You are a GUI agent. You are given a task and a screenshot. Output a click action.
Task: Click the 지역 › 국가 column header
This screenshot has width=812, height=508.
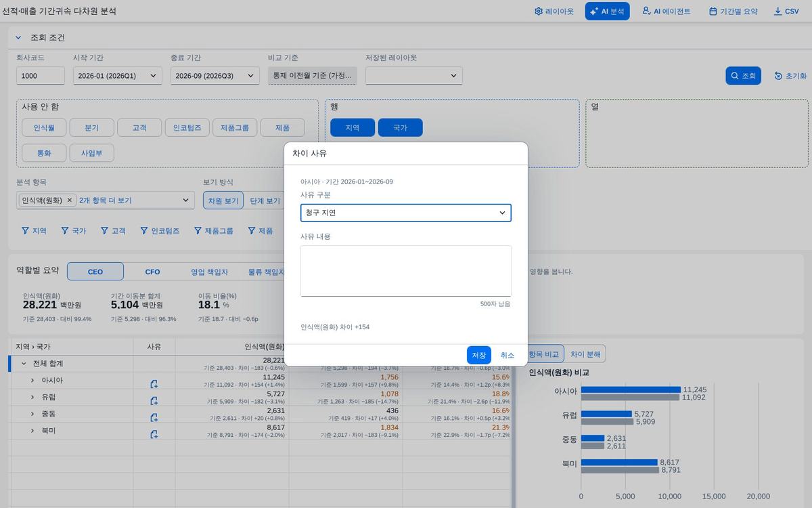click(x=71, y=346)
